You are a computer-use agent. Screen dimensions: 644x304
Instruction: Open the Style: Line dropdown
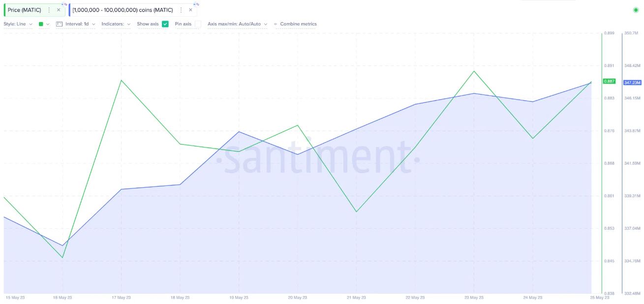click(x=18, y=24)
